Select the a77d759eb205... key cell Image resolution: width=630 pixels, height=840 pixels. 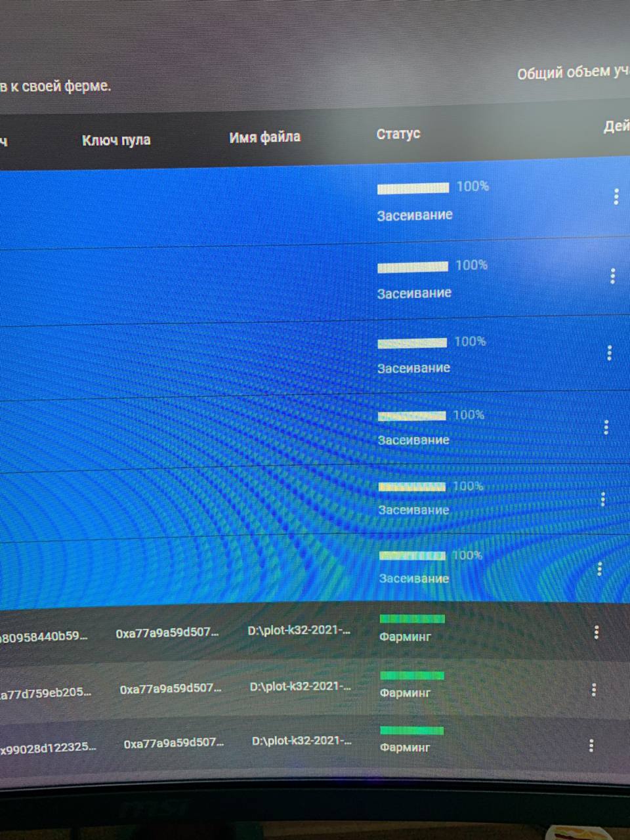[46, 692]
